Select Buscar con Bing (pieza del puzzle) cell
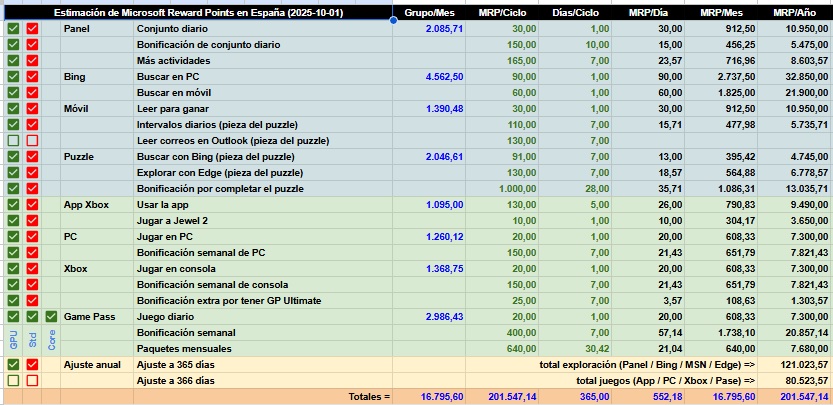 263,157
